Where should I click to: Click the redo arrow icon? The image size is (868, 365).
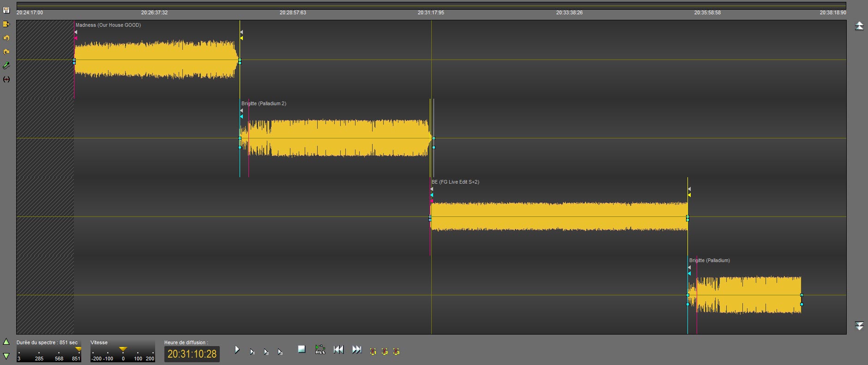coord(6,52)
